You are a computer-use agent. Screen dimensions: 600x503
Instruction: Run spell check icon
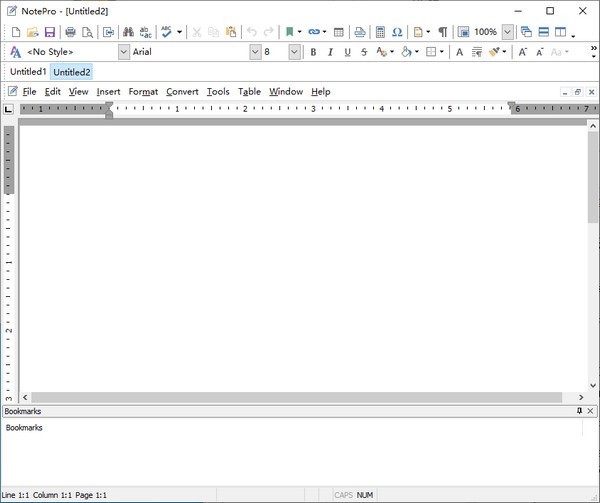pos(166,32)
